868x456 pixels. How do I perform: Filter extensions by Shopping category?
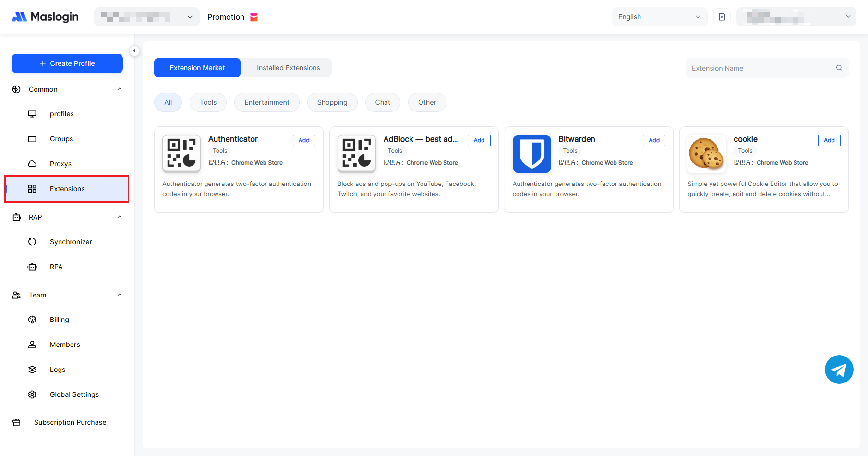point(332,102)
